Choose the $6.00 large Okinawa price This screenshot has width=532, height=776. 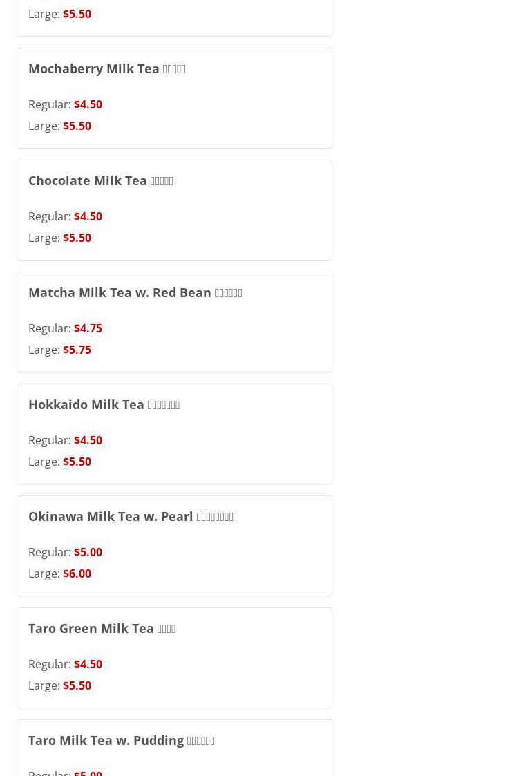coord(77,574)
